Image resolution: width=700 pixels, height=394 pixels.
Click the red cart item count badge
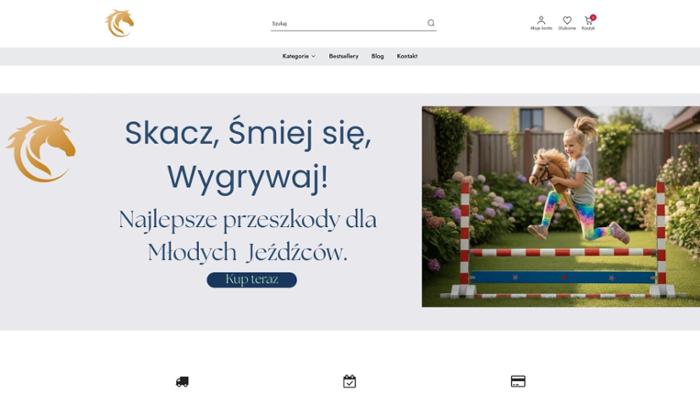click(593, 17)
